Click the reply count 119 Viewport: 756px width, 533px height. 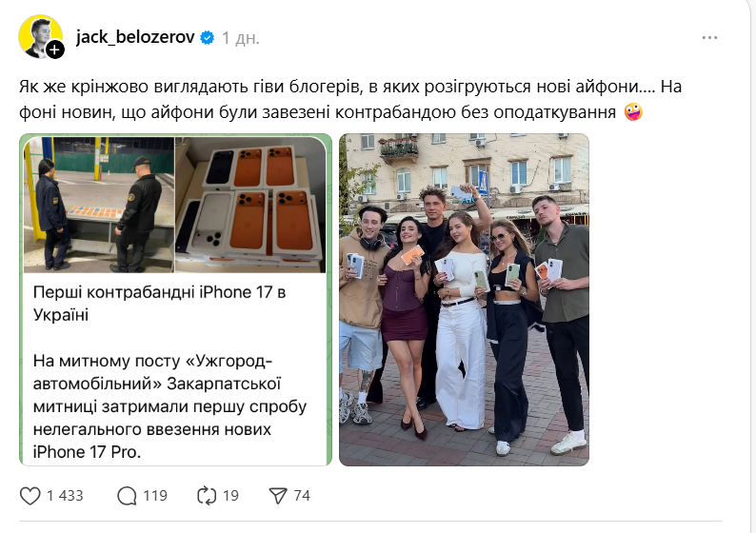pyautogui.click(x=155, y=496)
